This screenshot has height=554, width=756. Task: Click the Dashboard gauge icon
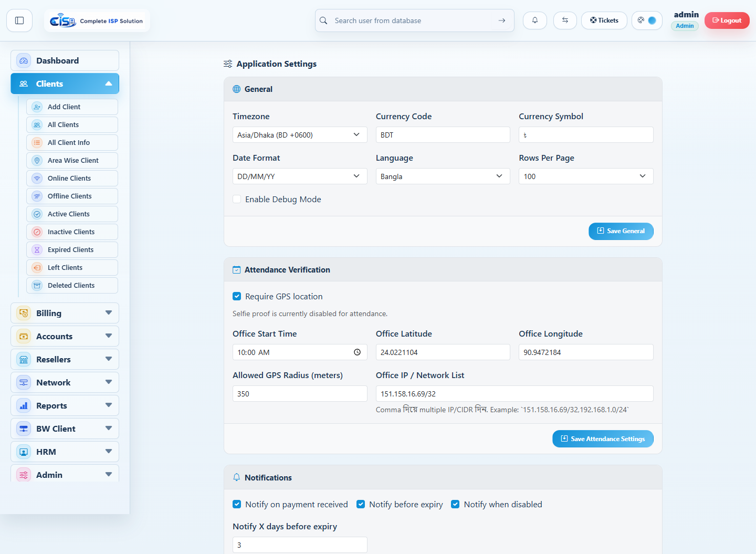pos(24,61)
